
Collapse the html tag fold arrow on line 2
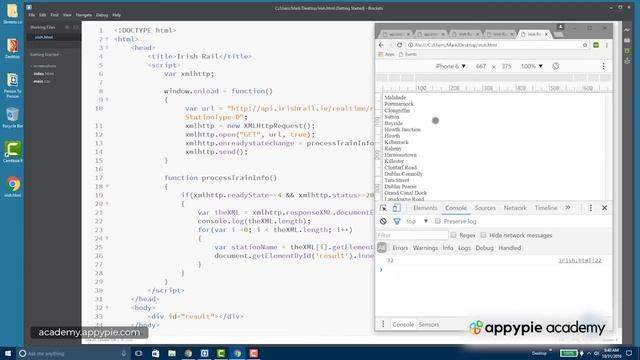107,39
